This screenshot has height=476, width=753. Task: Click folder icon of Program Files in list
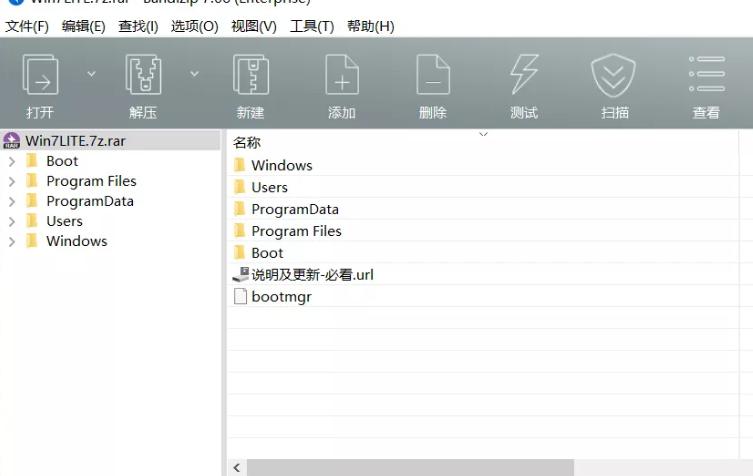240,231
